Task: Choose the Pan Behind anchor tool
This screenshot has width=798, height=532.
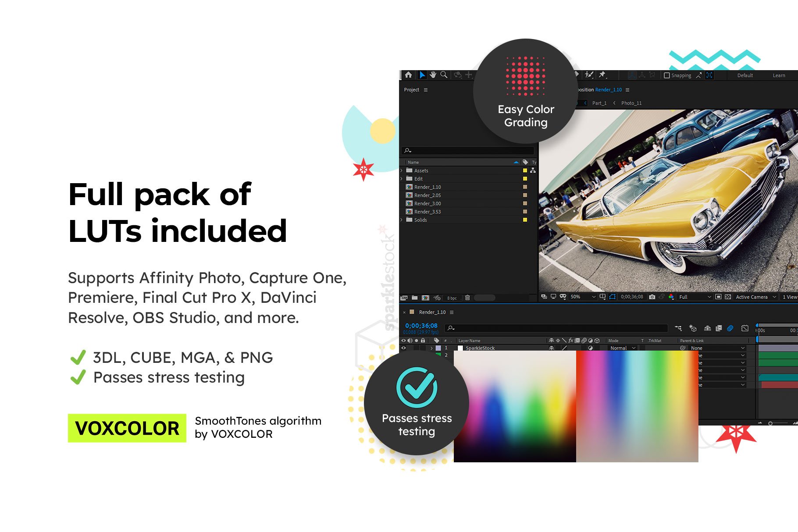Action: tap(469, 75)
